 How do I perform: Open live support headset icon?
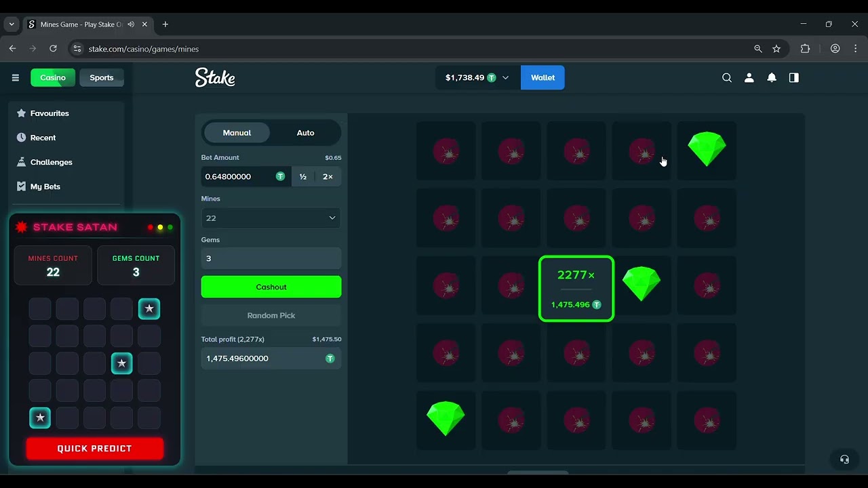click(844, 459)
